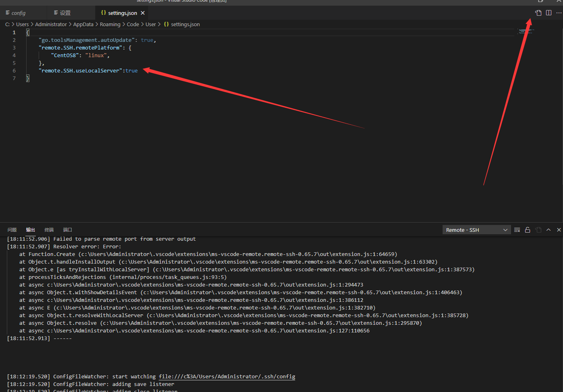Click the settings.json breadcrumb segment
The height and width of the screenshot is (392, 563).
coord(182,25)
